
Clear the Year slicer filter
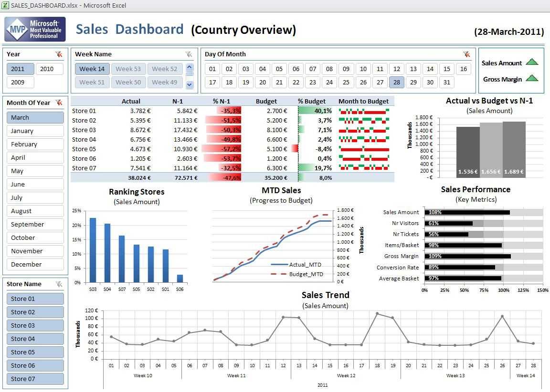coord(59,54)
